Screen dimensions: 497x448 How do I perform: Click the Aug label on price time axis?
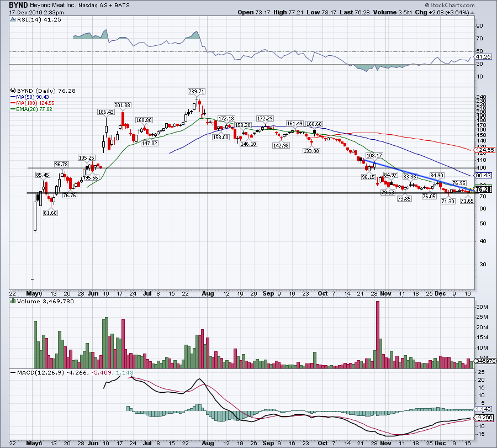pos(208,293)
